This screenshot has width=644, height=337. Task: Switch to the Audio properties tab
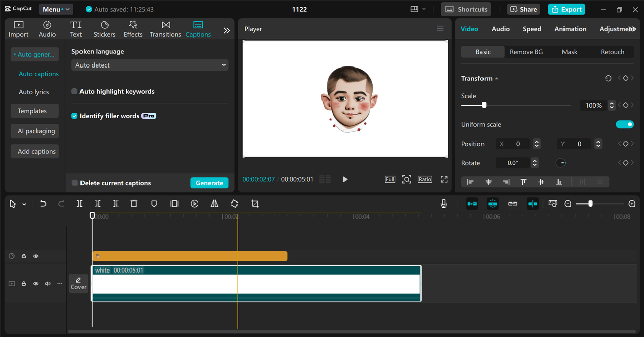(x=501, y=29)
